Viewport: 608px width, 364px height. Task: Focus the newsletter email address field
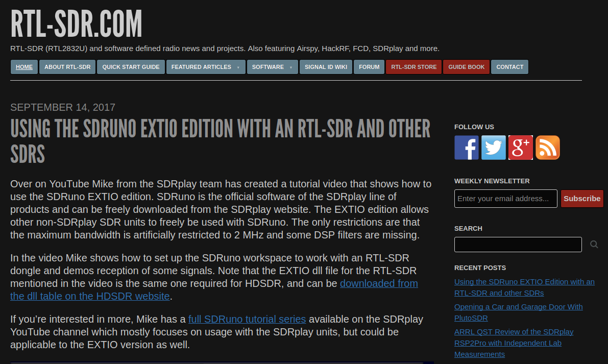(x=505, y=199)
